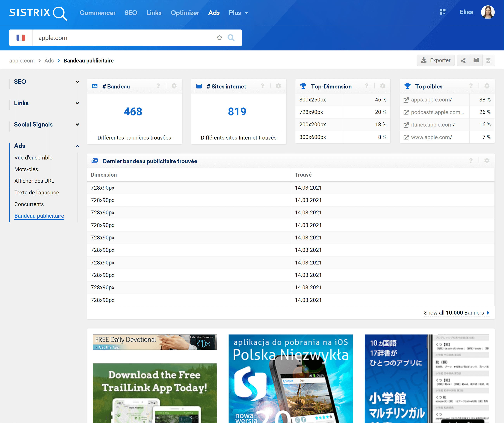Open Vue d'ensemble in sidebar
The image size is (504, 423).
(x=33, y=158)
